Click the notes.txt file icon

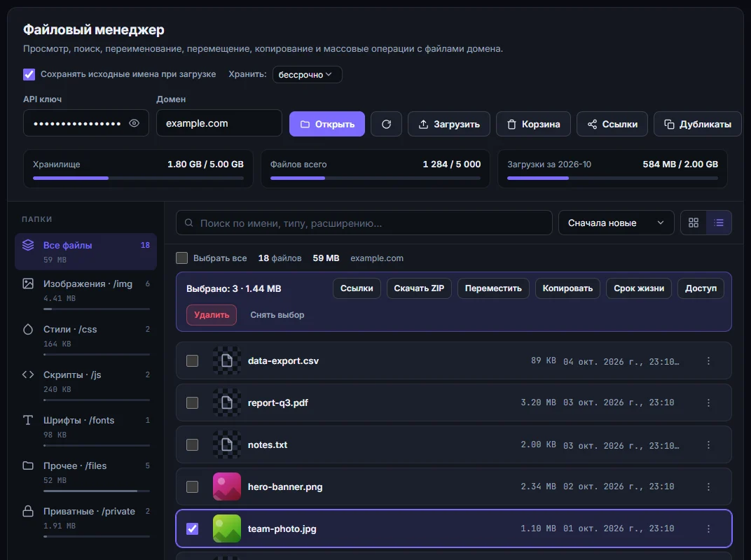coord(227,445)
